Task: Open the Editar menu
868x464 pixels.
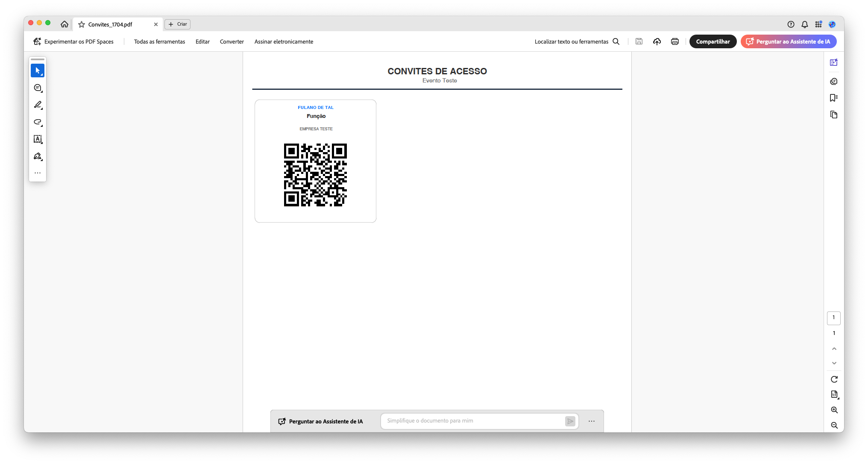Action: (x=202, y=41)
